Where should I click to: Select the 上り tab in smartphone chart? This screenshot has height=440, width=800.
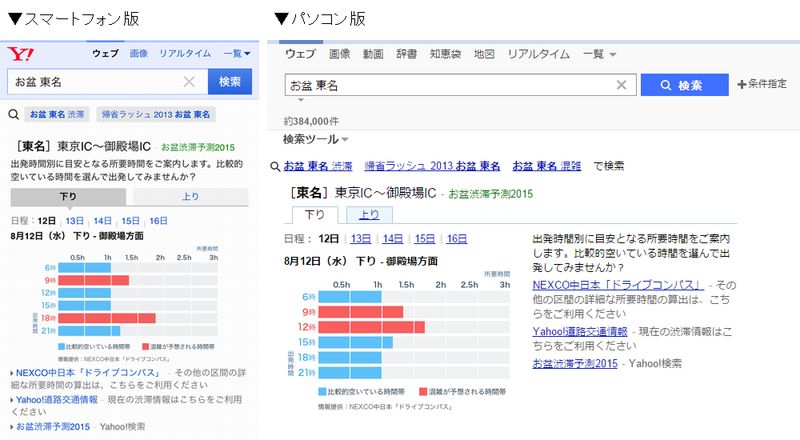(x=190, y=197)
